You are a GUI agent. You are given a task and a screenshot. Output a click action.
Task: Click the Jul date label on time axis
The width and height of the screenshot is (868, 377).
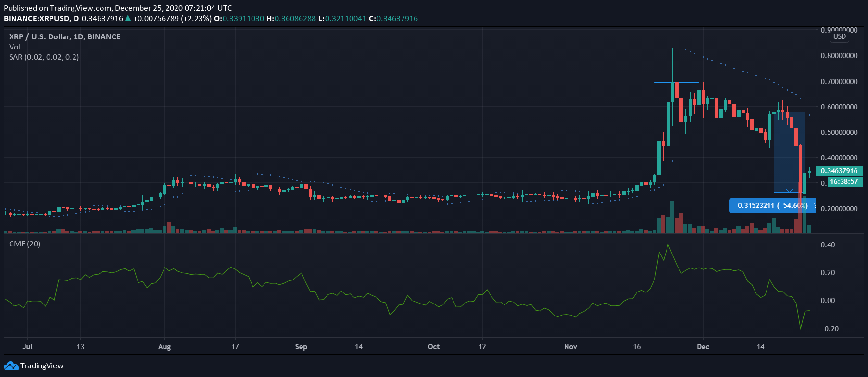tap(27, 347)
